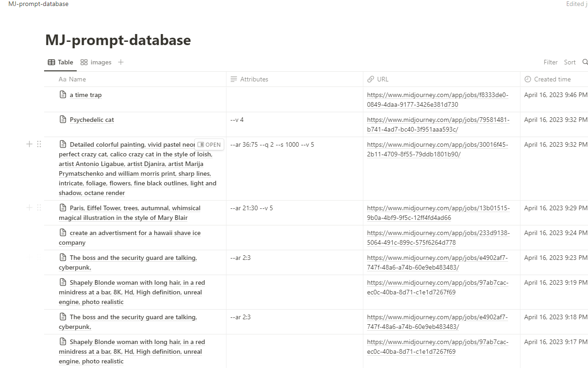588x368 pixels.
Task: Open the Created time column header menu
Action: 552,79
